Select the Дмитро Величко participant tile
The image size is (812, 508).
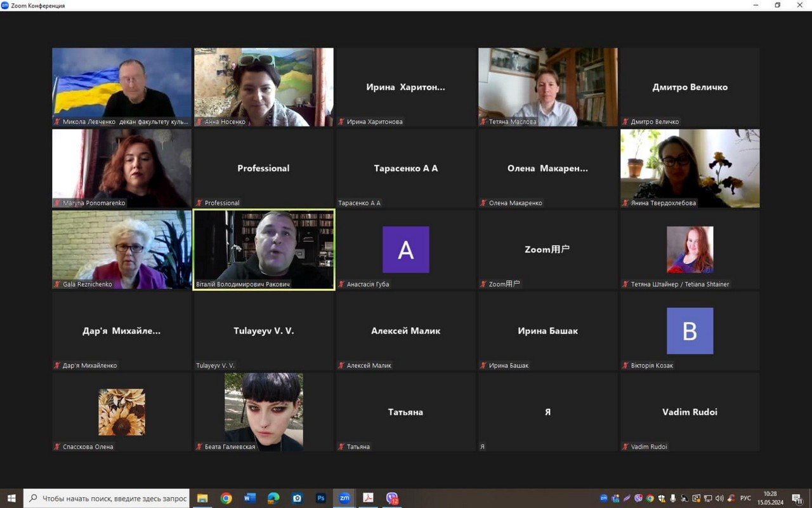click(x=690, y=87)
